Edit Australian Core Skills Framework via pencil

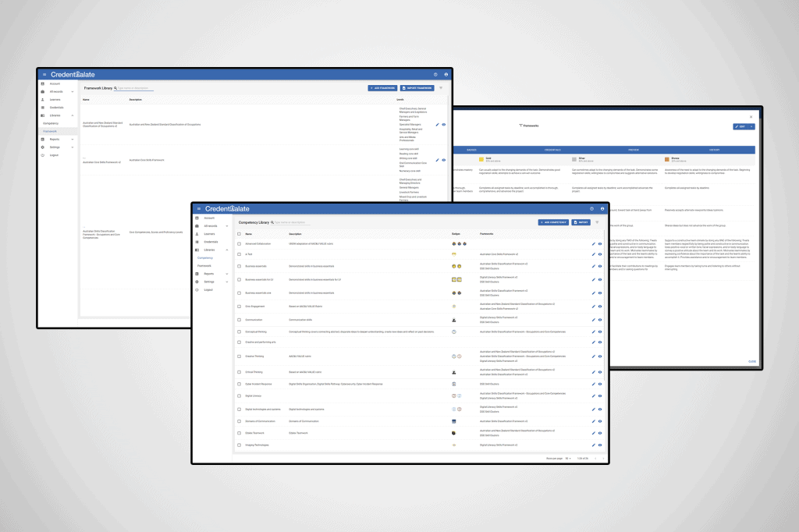point(437,160)
